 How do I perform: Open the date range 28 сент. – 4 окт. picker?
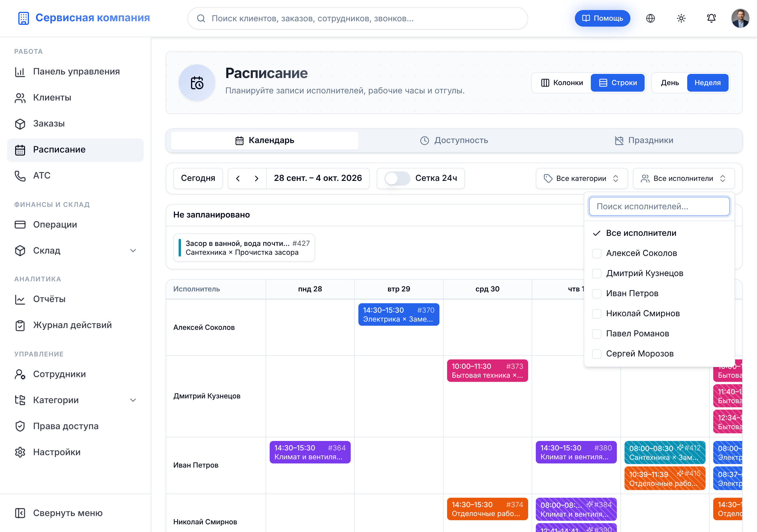pyautogui.click(x=318, y=178)
